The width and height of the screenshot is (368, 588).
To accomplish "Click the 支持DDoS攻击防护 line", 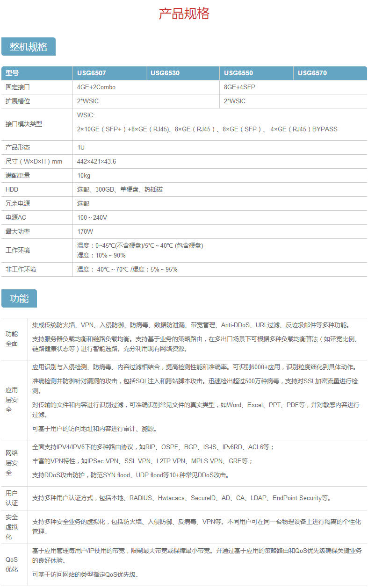I will click(131, 475).
